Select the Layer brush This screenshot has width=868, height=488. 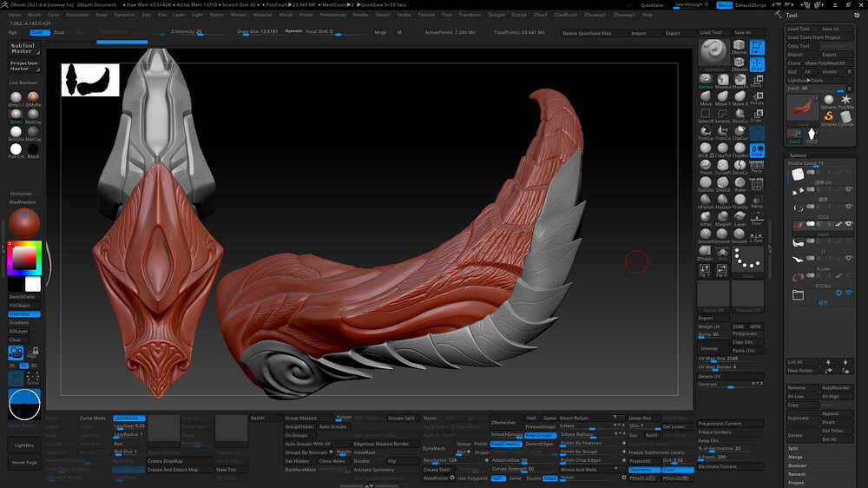(x=740, y=218)
